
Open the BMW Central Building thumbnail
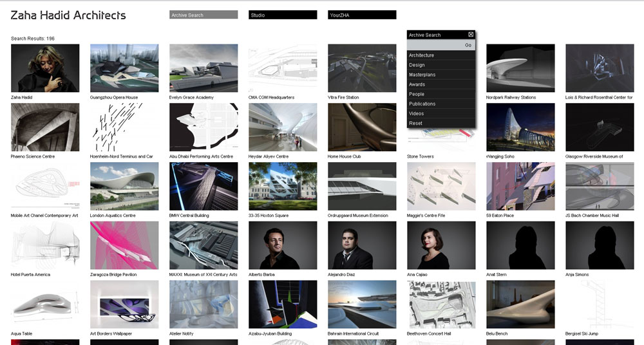[204, 187]
